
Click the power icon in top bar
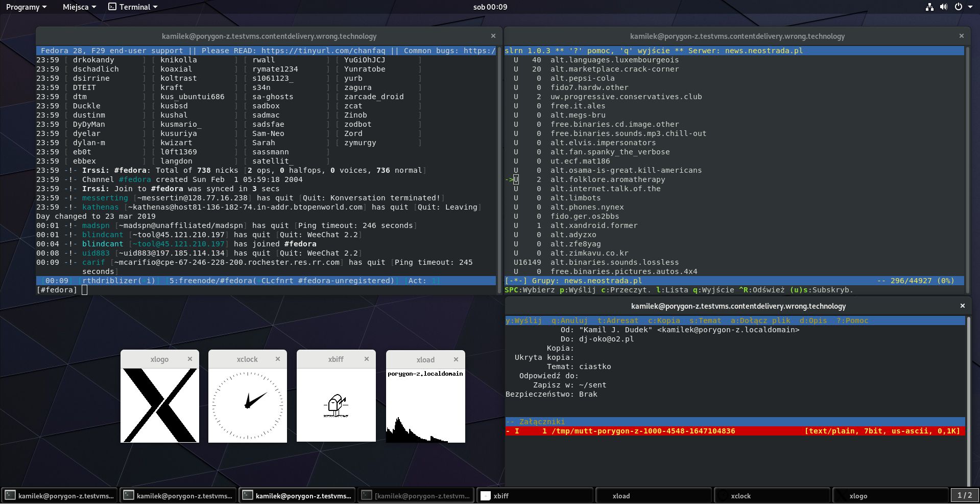[x=959, y=7]
